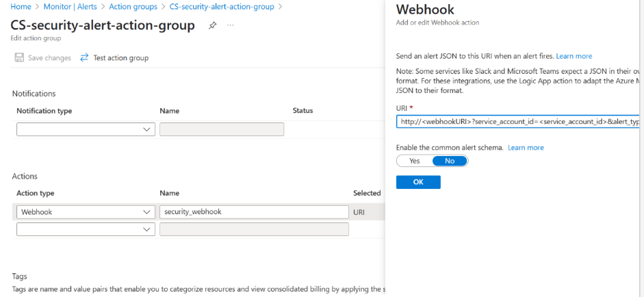Screen dimensions: 644x297
Task: Open the Notification type dropdown
Action: pos(86,129)
